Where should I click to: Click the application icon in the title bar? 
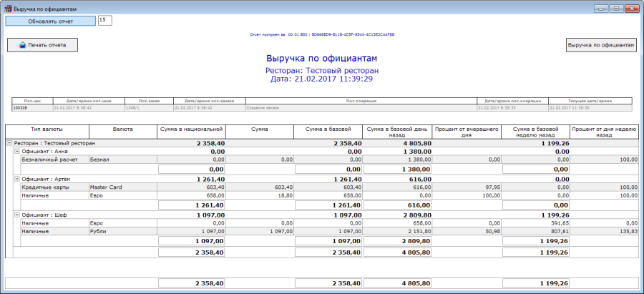coord(7,7)
